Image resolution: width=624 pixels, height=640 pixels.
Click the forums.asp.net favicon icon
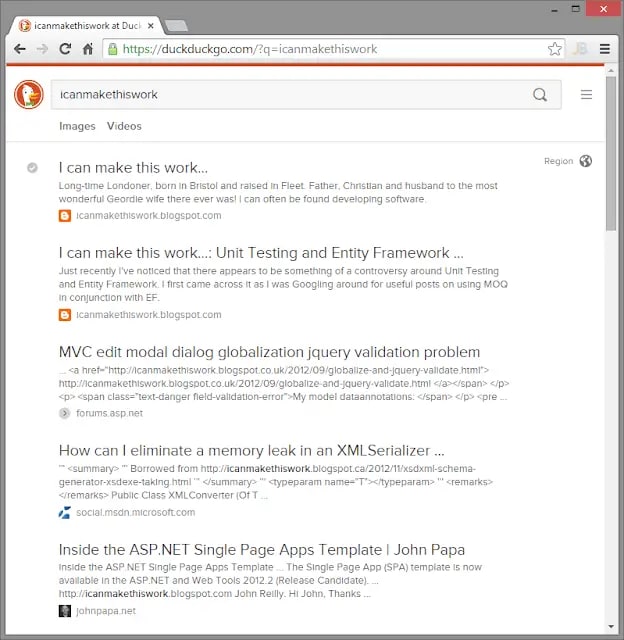(64, 413)
